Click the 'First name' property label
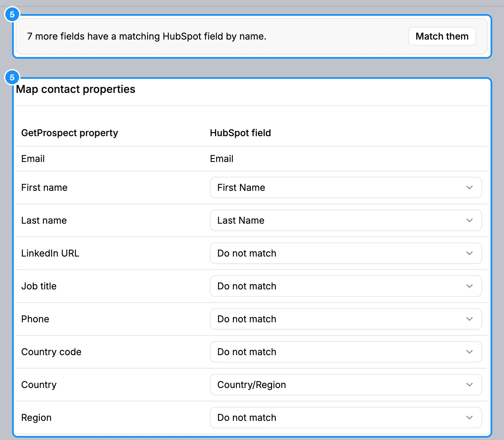 click(44, 187)
